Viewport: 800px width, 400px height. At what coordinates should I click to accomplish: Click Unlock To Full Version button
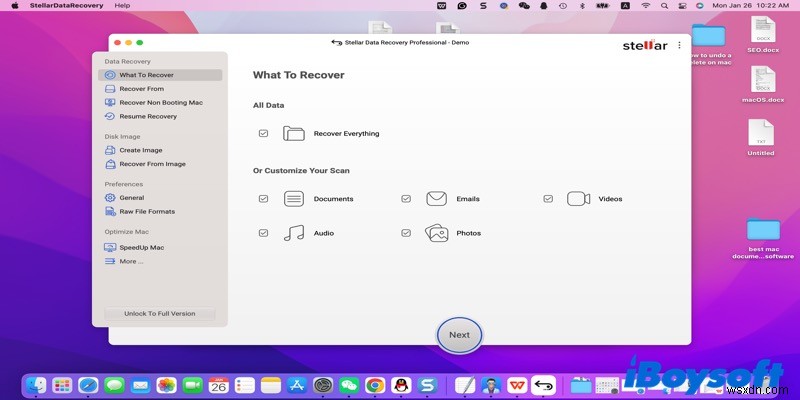pyautogui.click(x=160, y=314)
